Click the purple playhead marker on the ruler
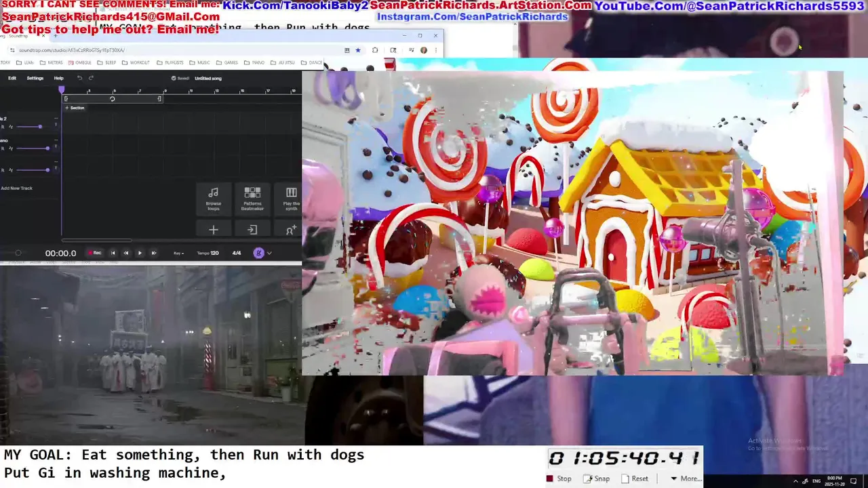Image resolution: width=868 pixels, height=488 pixels. tap(62, 90)
